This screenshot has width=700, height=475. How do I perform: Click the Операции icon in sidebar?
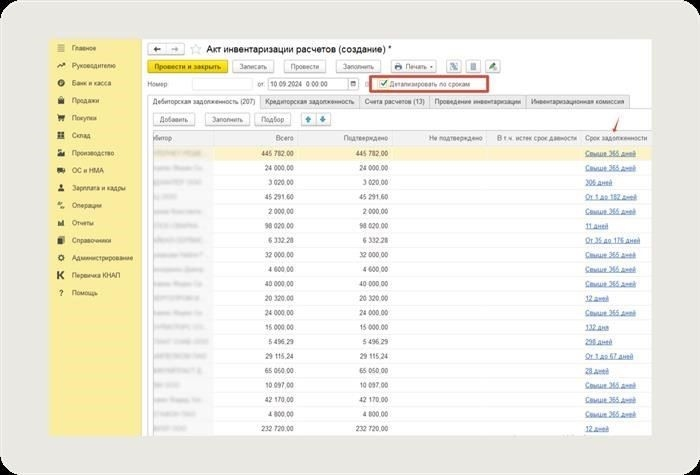pyautogui.click(x=61, y=205)
